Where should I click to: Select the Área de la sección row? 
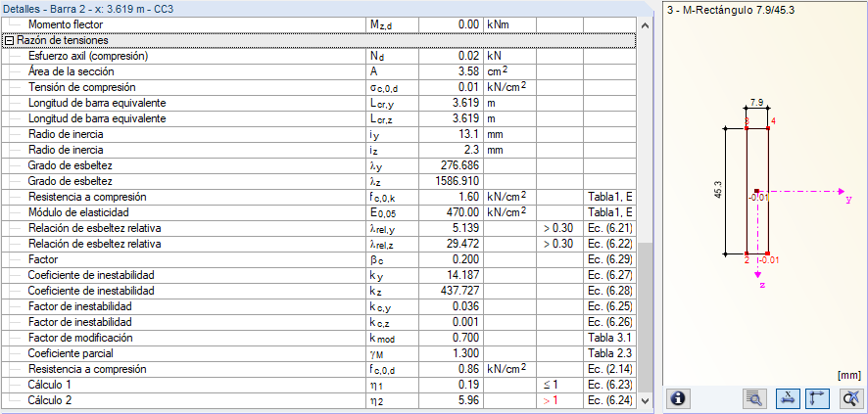click(318, 71)
